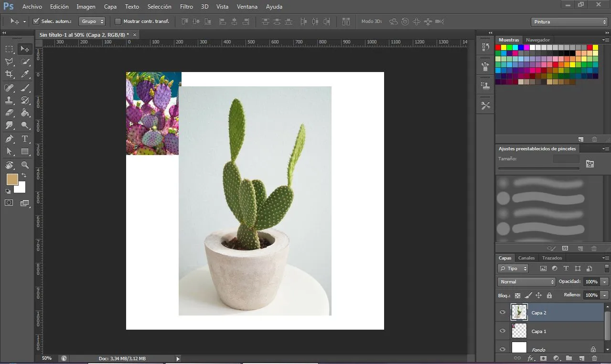Screen dimensions: 611x364
Task: Select the Paint Bucket tool
Action: 25,113
